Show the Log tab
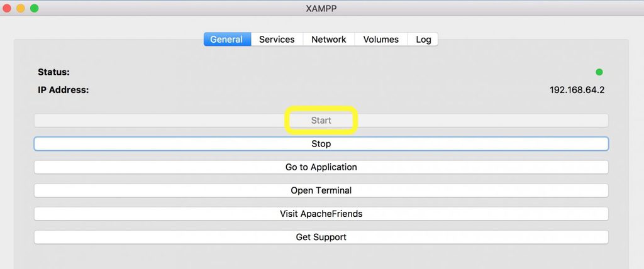This screenshot has height=269, width=644. click(423, 39)
